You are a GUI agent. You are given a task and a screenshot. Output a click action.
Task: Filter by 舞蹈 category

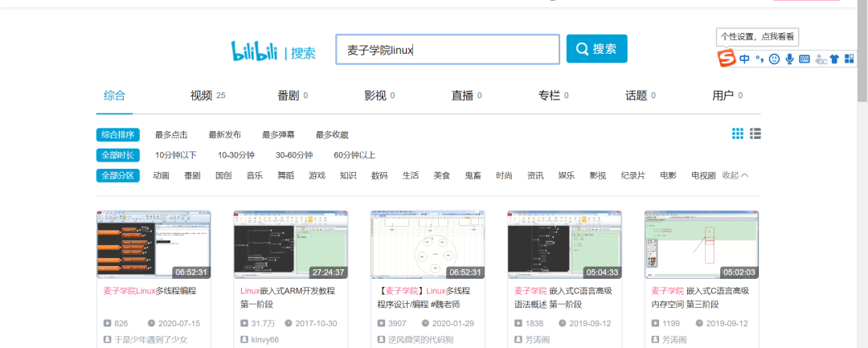(x=285, y=176)
